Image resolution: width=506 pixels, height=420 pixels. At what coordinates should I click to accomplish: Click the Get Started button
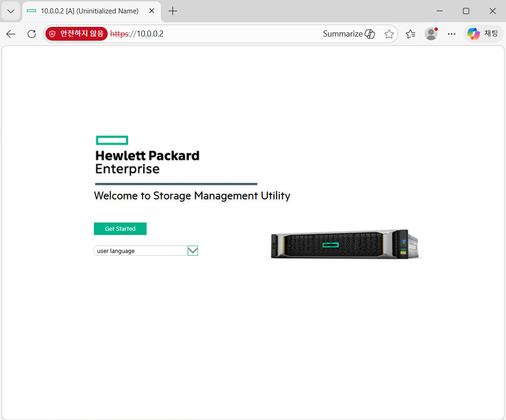[120, 229]
